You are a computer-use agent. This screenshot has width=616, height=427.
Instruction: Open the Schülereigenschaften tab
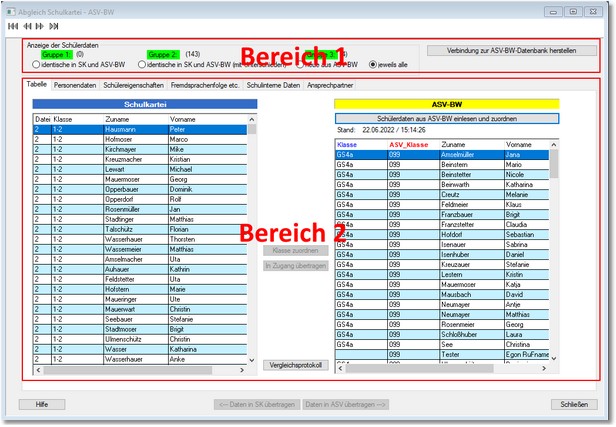coord(134,85)
